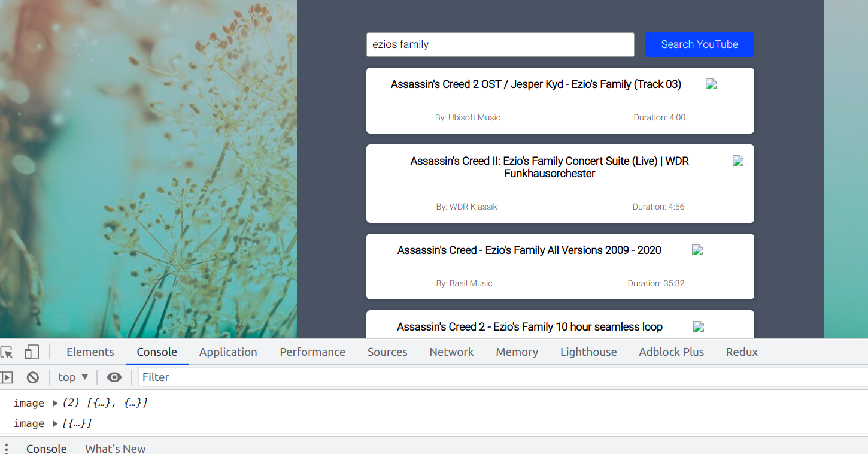Select the Console tab in DevTools
This screenshot has height=454, width=868.
(157, 352)
